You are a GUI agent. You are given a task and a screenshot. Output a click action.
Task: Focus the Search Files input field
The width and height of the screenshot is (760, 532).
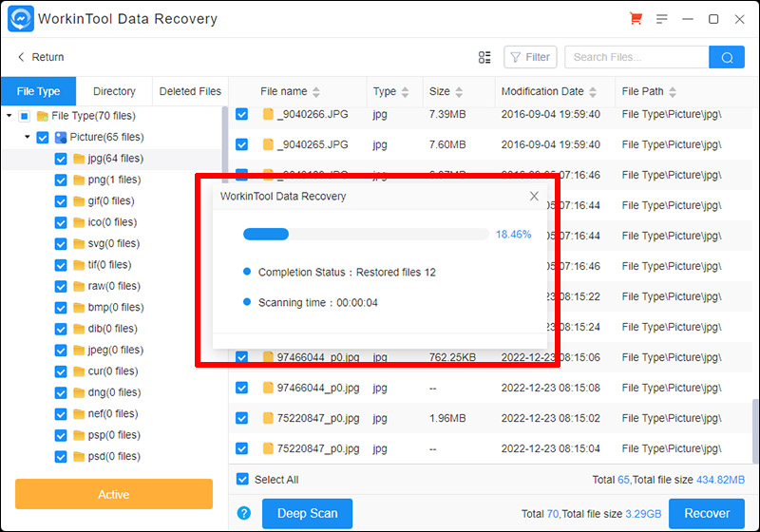click(x=636, y=57)
